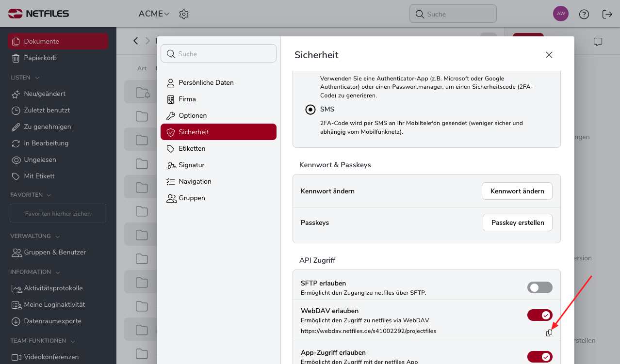Select Firma settings tab
The height and width of the screenshot is (364, 620).
pos(218,99)
